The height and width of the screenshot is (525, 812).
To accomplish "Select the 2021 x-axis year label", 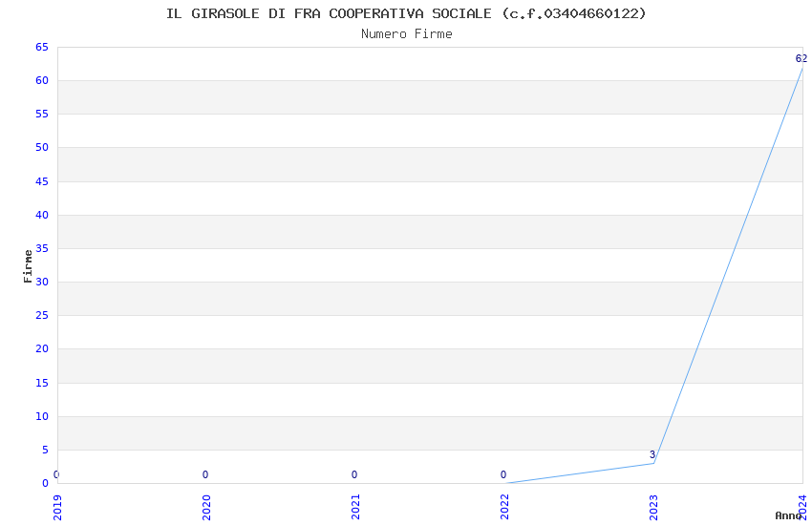I will pyautogui.click(x=355, y=508).
